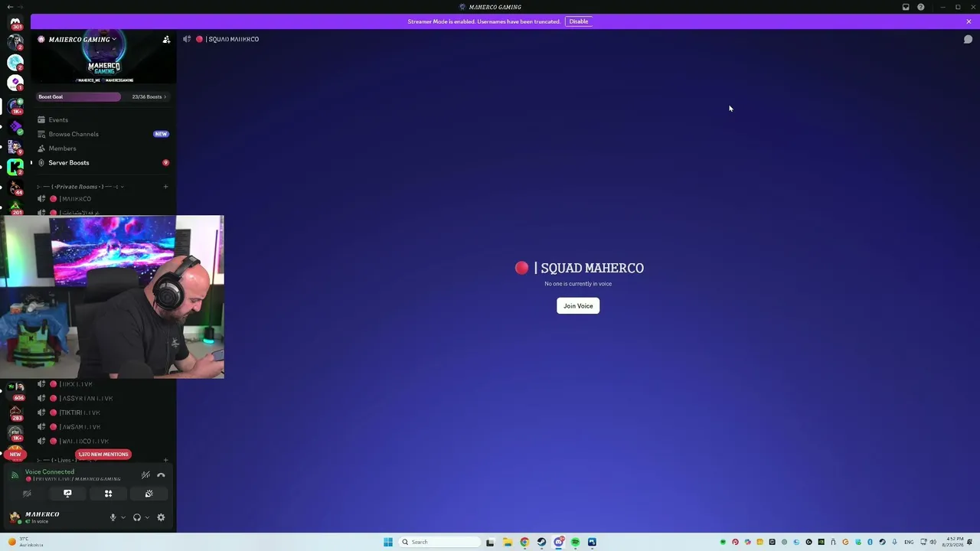Toggle noise suppression in voice panel
This screenshot has width=980, height=551.
(145, 475)
